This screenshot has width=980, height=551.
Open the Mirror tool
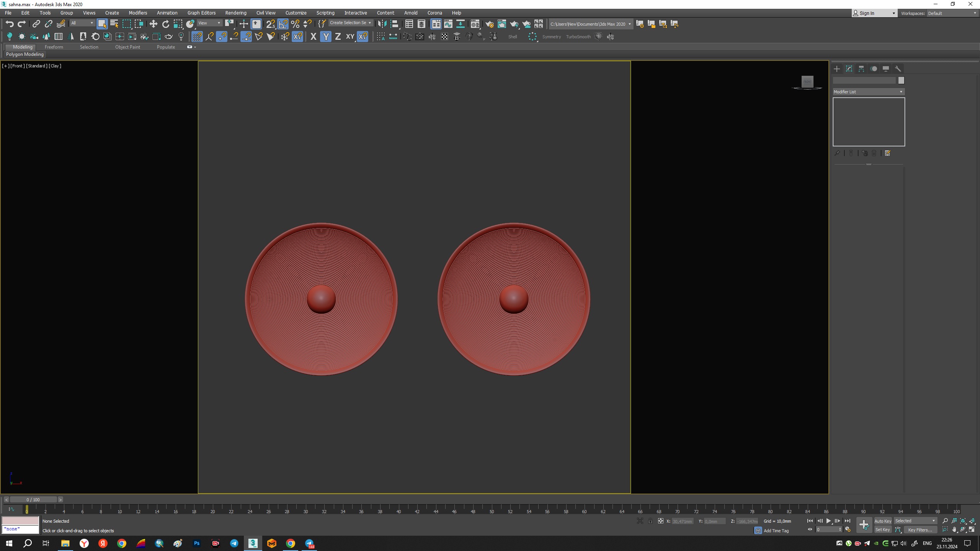point(382,24)
